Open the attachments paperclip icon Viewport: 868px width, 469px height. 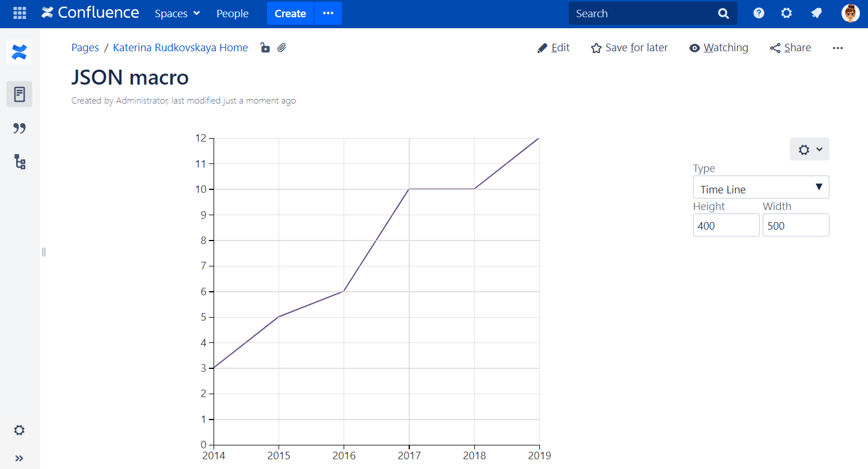(x=281, y=48)
